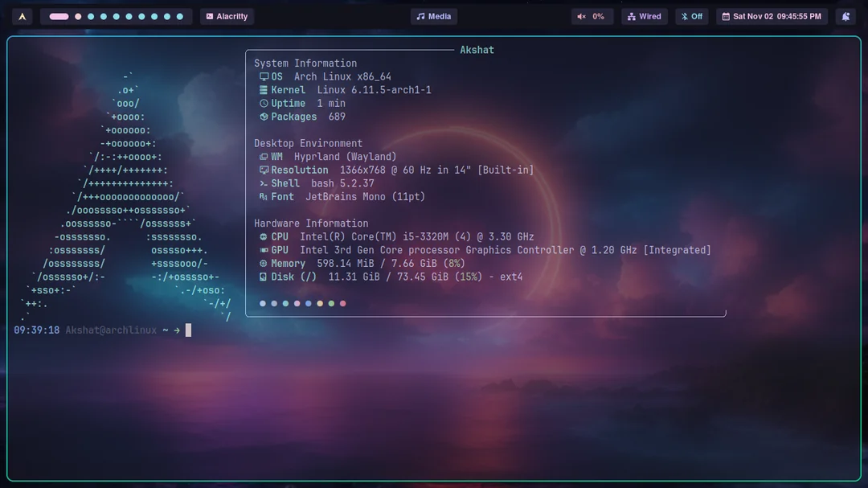This screenshot has width=868, height=488.
Task: Click the "1 min" uptime value
Action: click(x=331, y=104)
